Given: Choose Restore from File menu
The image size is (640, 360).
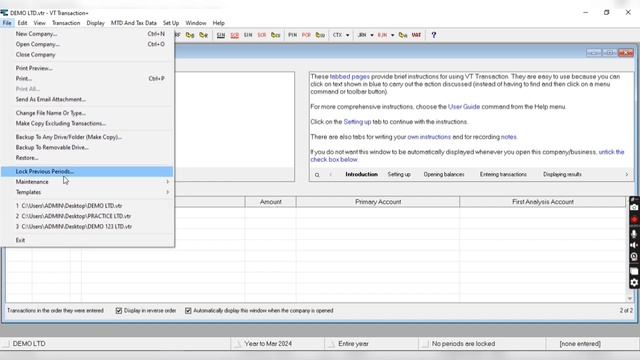Looking at the screenshot, I should pos(87,158).
